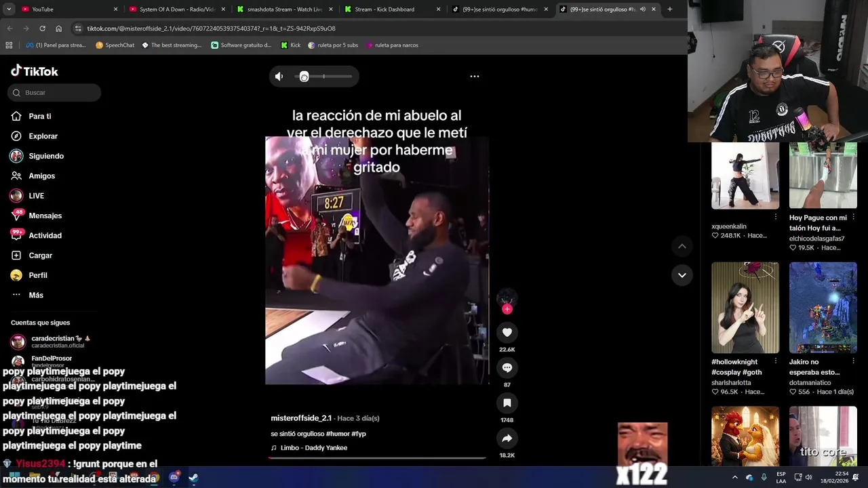Viewport: 868px width, 488px height.
Task: Open The best streaming bookmark
Action: pos(172,45)
